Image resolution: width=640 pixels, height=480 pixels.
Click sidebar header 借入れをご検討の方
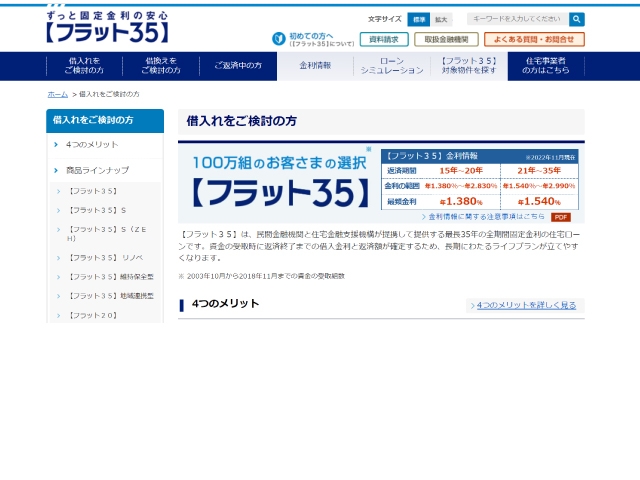(105, 120)
